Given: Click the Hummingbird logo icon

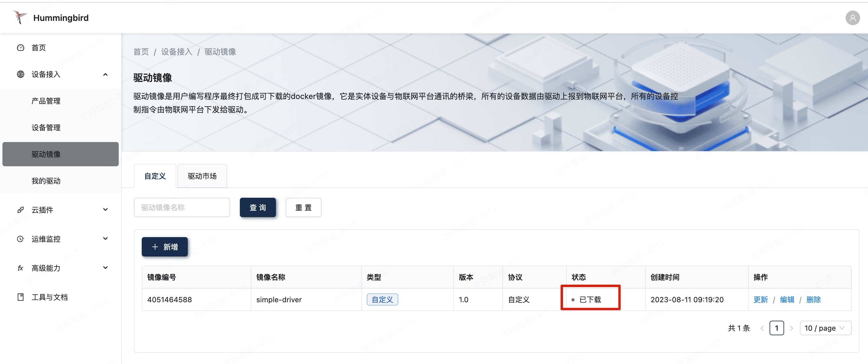Looking at the screenshot, I should coord(20,18).
